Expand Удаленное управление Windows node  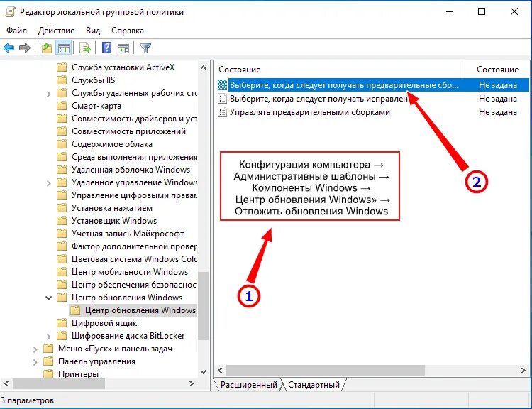tap(48, 183)
